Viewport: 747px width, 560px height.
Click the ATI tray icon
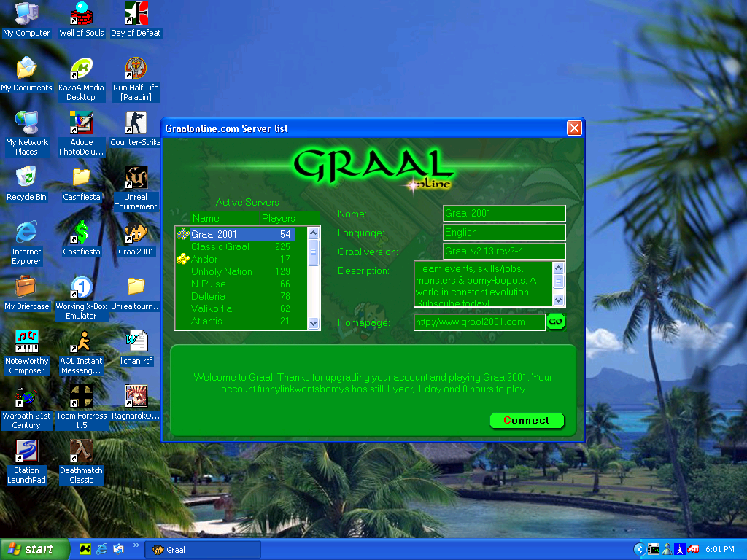click(693, 550)
